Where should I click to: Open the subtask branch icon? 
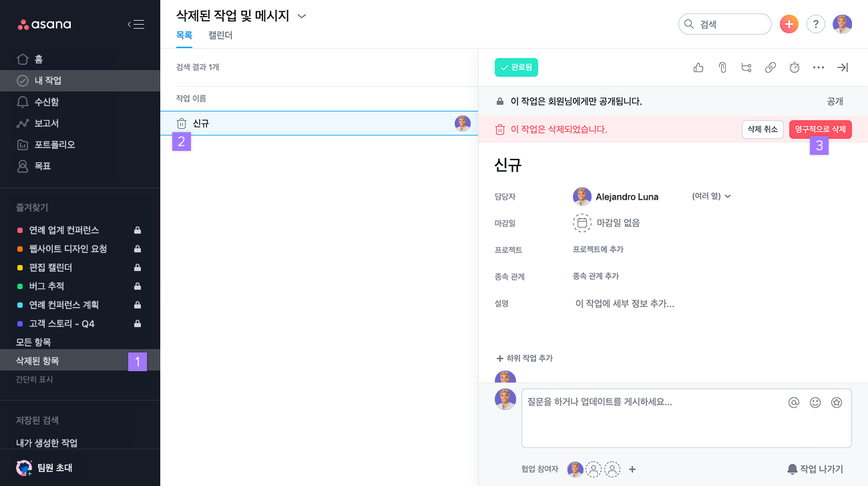point(746,67)
